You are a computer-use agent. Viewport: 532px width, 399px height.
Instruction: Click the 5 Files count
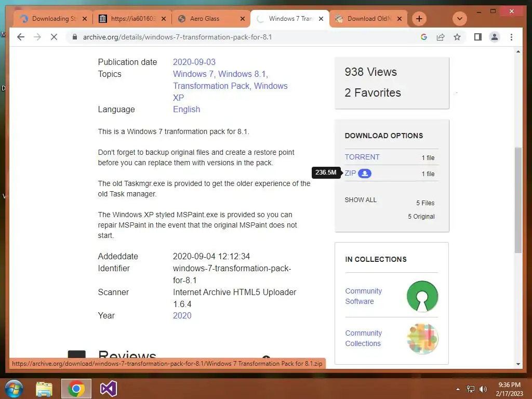tap(425, 203)
